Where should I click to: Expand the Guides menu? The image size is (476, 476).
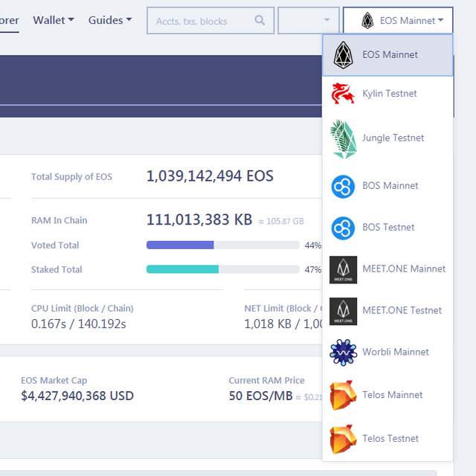tap(110, 20)
